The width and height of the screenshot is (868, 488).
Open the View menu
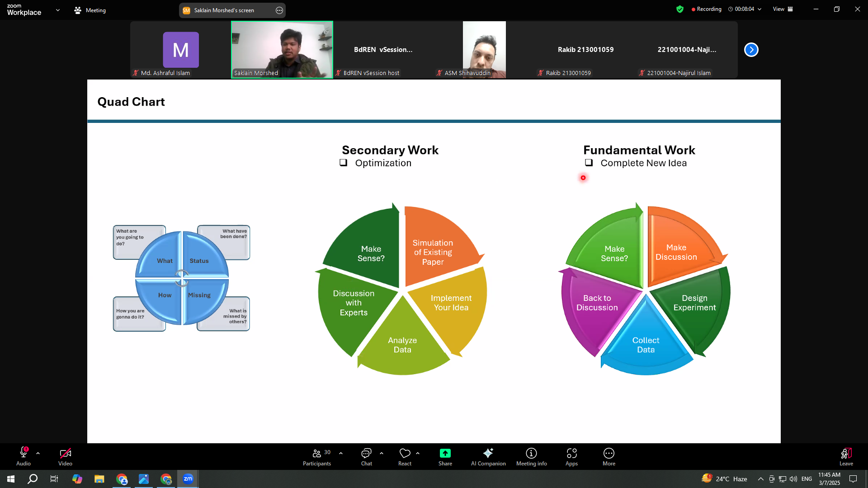click(x=783, y=9)
